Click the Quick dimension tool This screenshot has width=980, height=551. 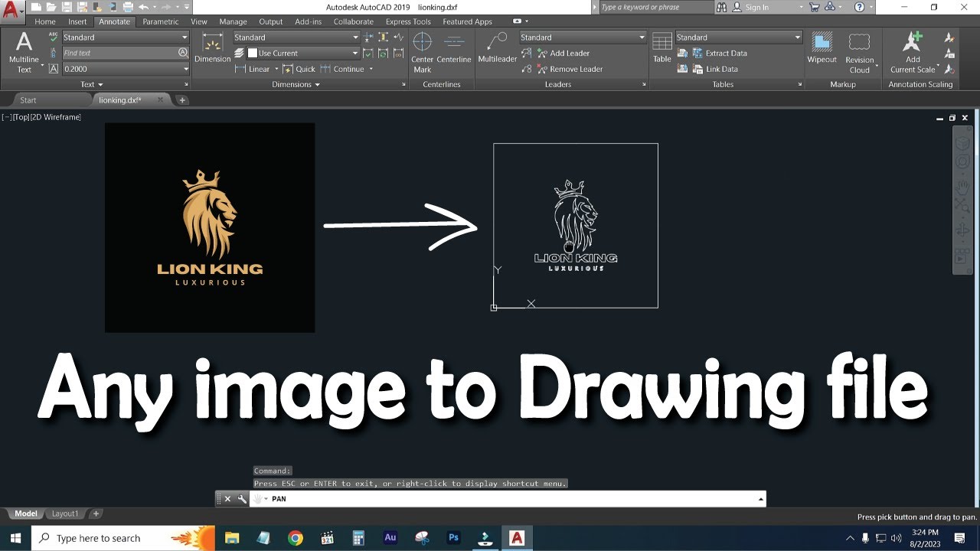click(x=299, y=69)
